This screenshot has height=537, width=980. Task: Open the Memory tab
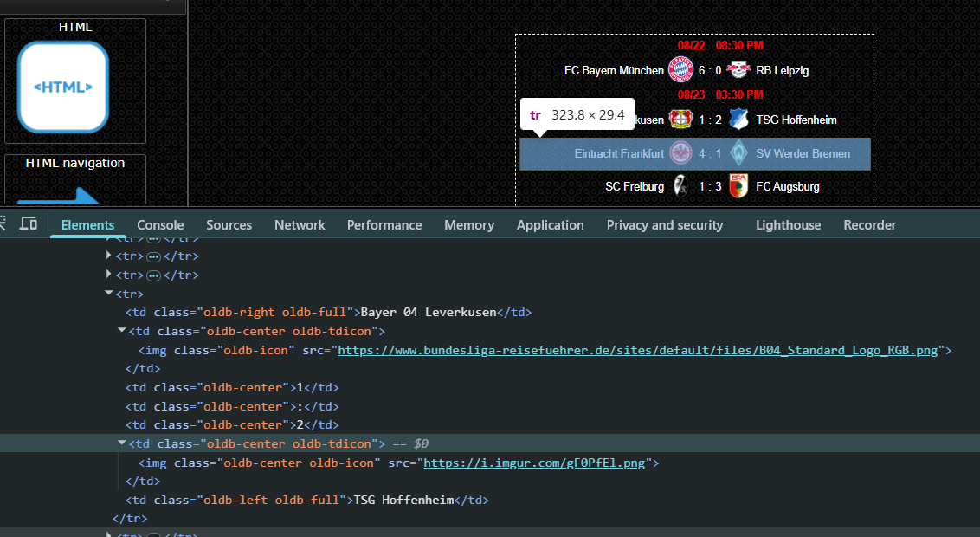click(468, 225)
